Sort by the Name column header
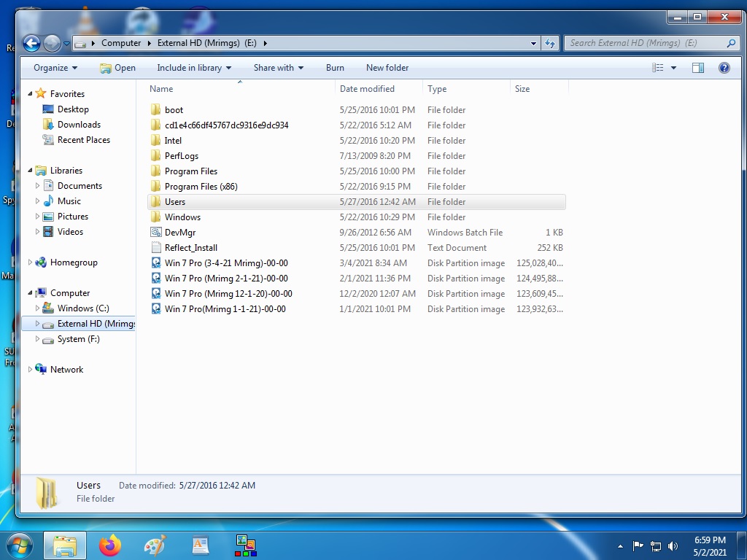The image size is (747, 560). click(x=240, y=88)
